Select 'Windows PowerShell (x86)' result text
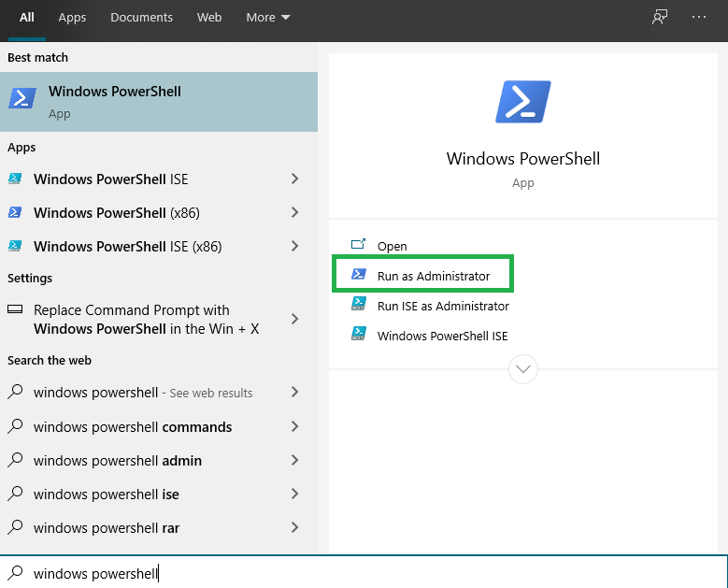The height and width of the screenshot is (588, 728). [x=117, y=213]
